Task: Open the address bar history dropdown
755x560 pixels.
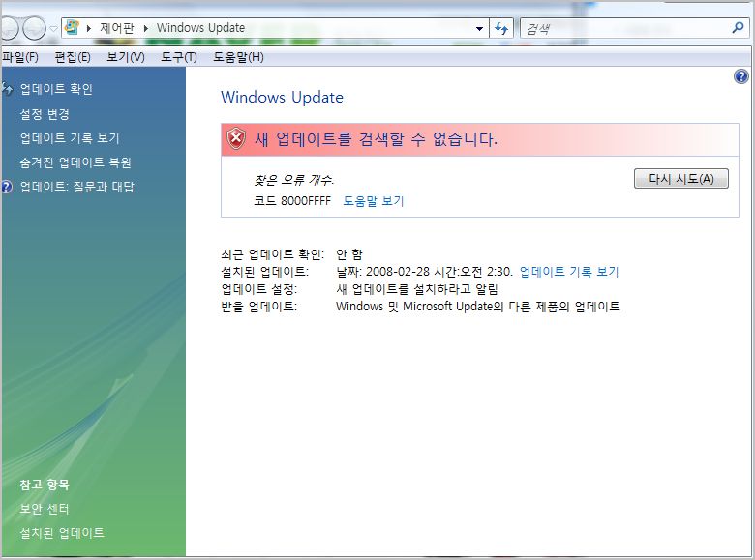Action: [479, 29]
